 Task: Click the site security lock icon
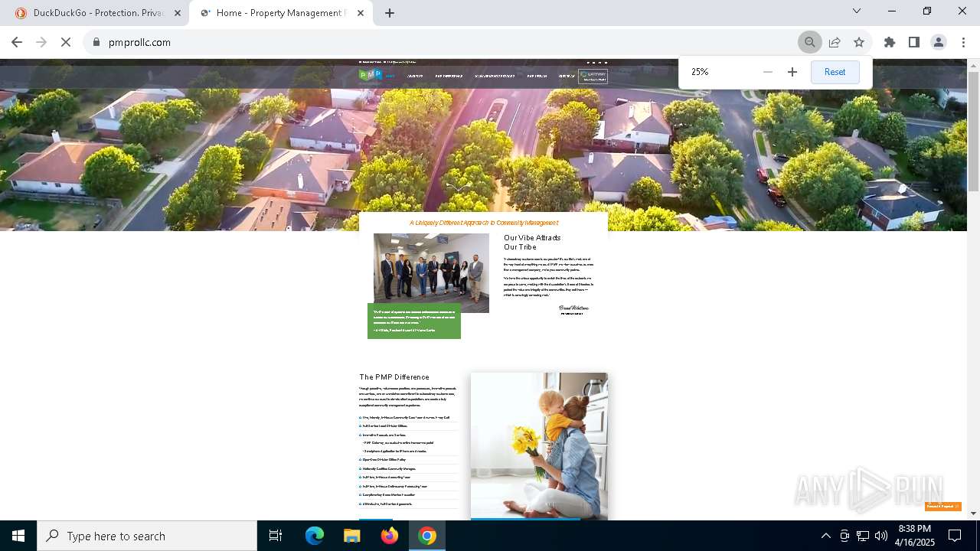(x=96, y=42)
